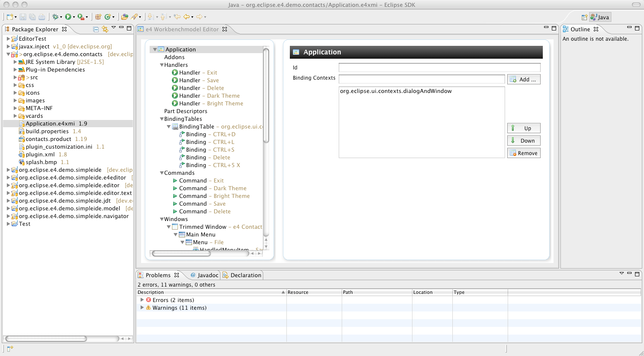The width and height of the screenshot is (644, 356).
Task: Click the Previous Annotation toolbar icon
Action: pos(163,17)
